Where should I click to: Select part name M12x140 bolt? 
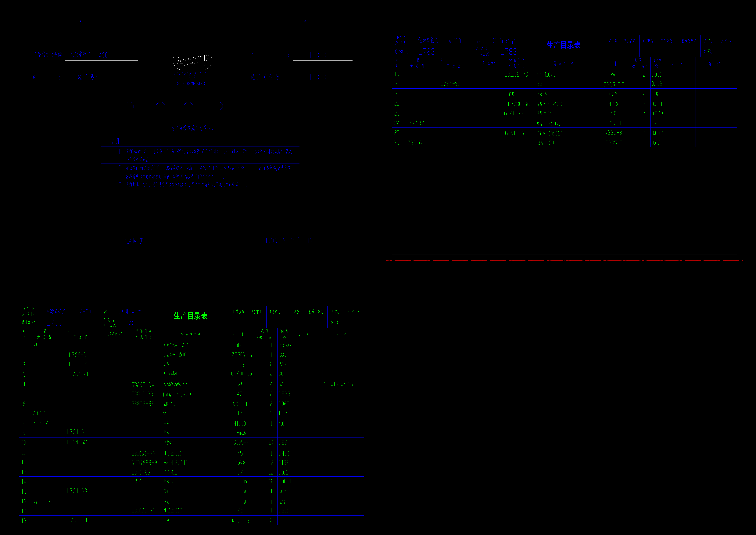(x=176, y=463)
